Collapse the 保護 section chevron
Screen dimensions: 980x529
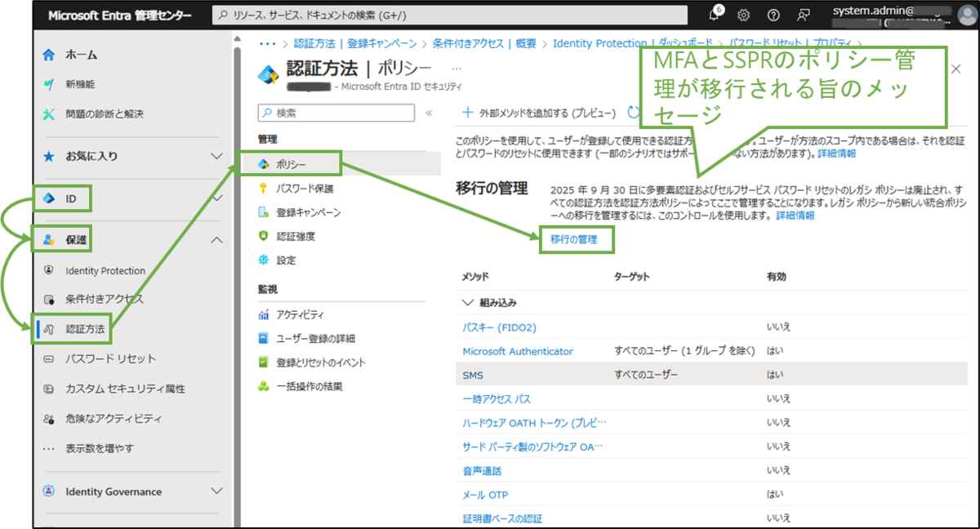[x=216, y=240]
